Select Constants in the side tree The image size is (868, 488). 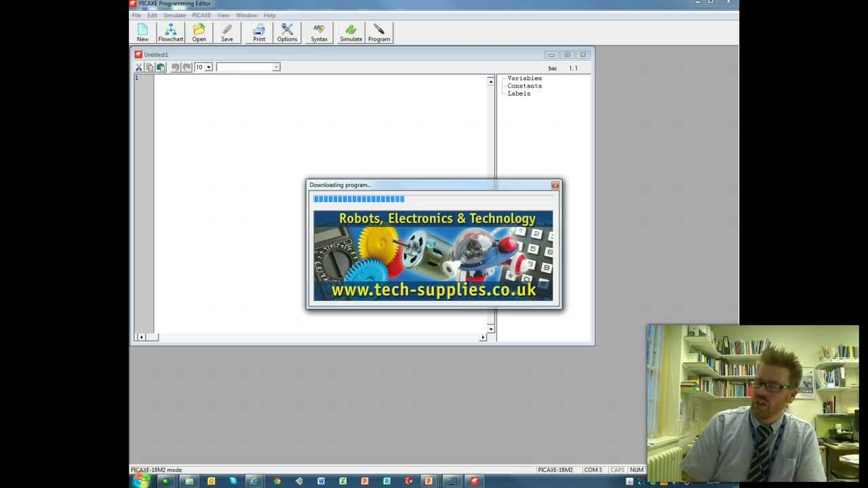click(524, 86)
